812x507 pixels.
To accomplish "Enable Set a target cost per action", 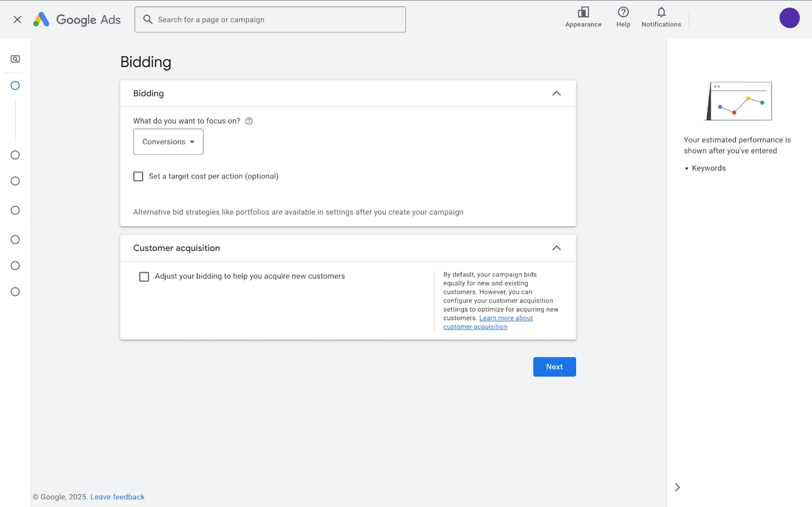I will point(138,177).
